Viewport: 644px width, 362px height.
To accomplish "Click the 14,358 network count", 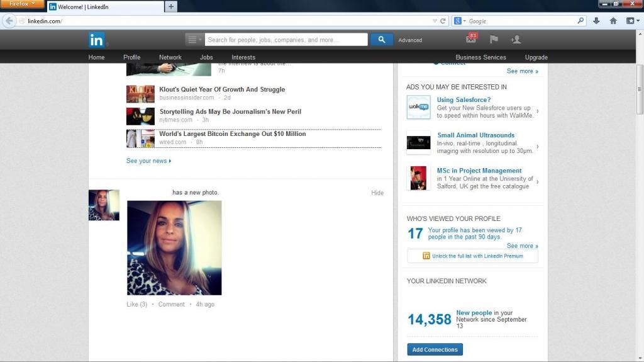I will [x=429, y=319].
